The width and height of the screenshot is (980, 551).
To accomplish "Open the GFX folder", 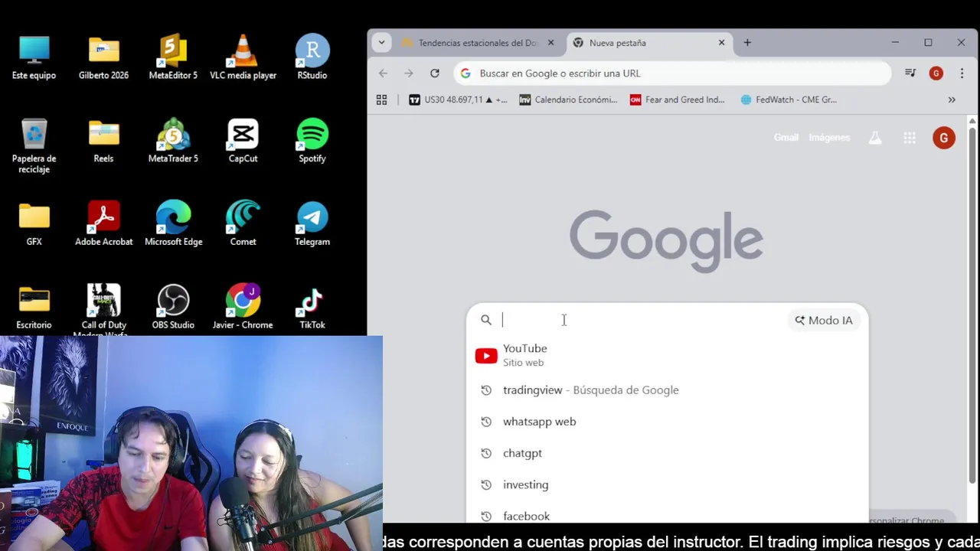I will click(34, 224).
